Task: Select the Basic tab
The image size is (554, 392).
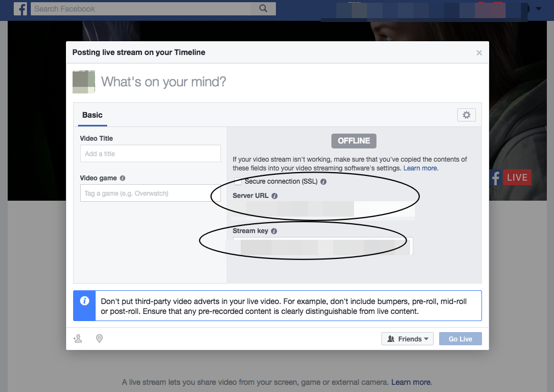Action: click(92, 115)
